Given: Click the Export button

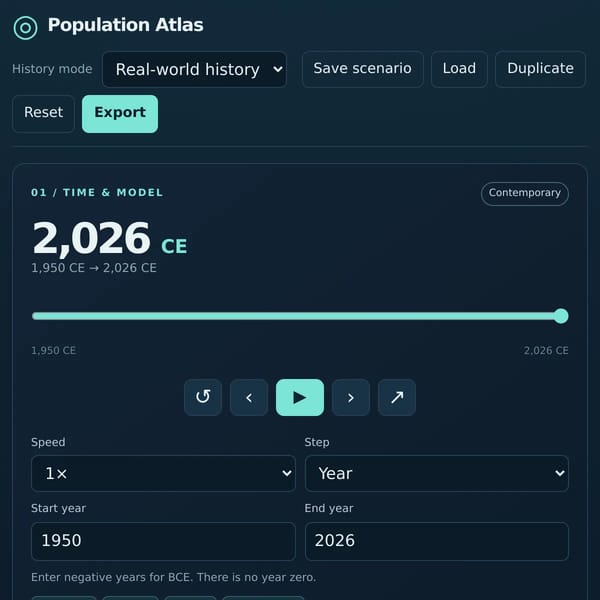Looking at the screenshot, I should (x=120, y=113).
